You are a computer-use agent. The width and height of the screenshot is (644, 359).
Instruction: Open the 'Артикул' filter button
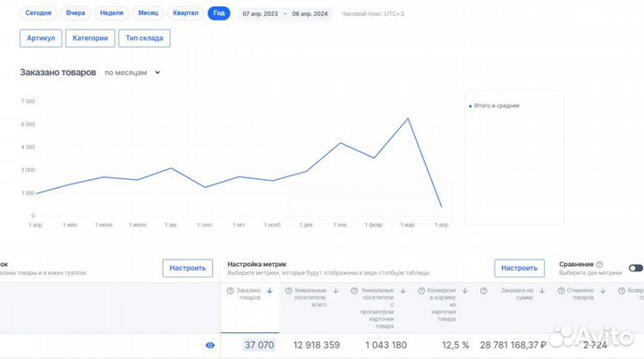tap(41, 38)
